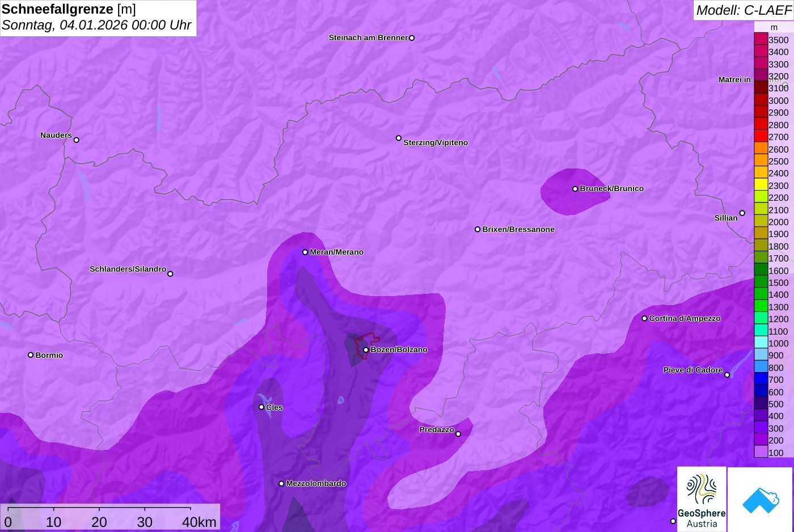This screenshot has width=794, height=532.
Task: Select the Predazzo location marker
Action: (458, 434)
